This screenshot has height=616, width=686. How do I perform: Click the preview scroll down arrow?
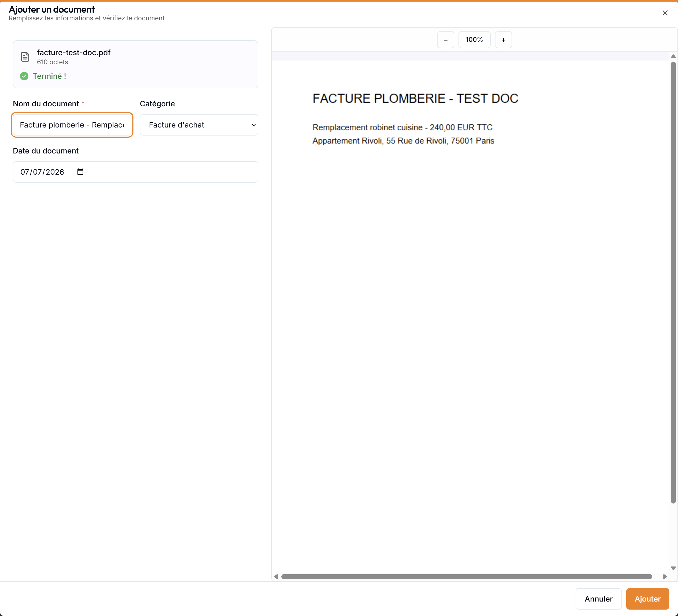[673, 568]
